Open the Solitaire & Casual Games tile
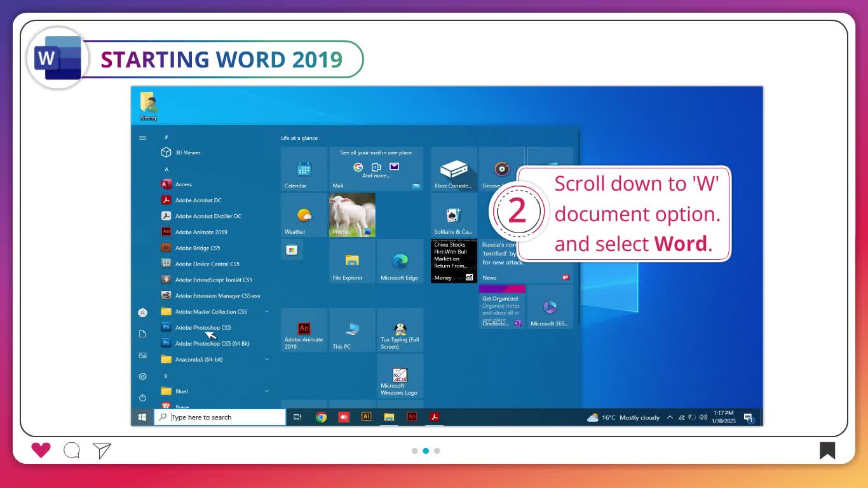The height and width of the screenshot is (488, 868). [454, 215]
